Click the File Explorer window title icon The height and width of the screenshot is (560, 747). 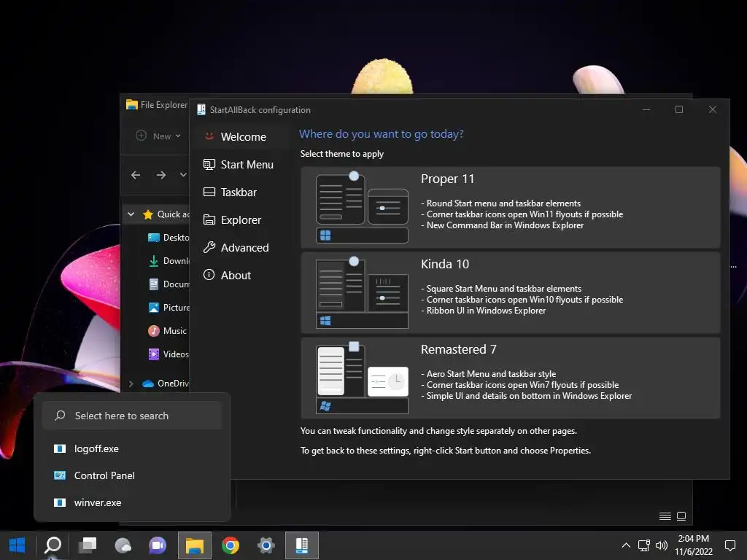(x=131, y=105)
